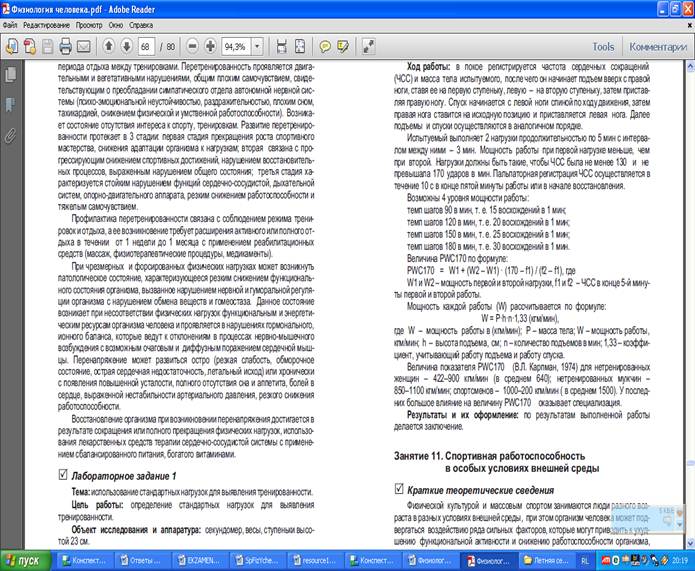Image resolution: width=695 pixels, height=571 pixels.
Task: Click the Print file icon
Action: 66,46
